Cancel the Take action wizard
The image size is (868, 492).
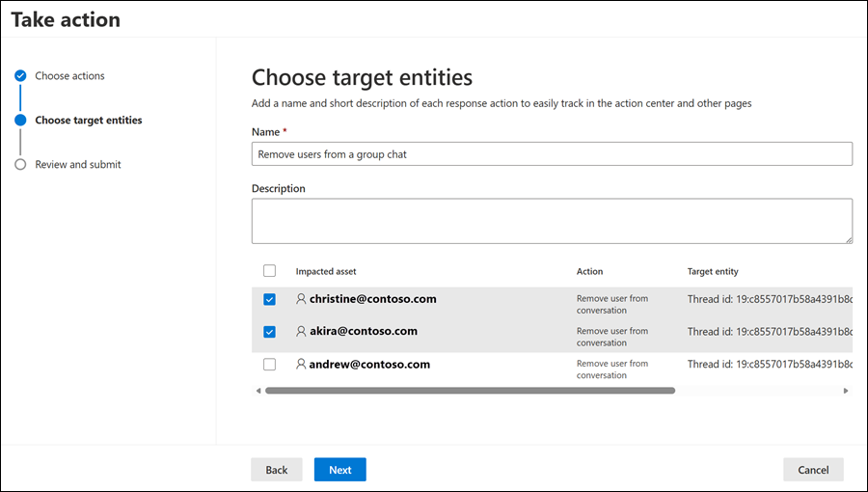tap(813, 470)
